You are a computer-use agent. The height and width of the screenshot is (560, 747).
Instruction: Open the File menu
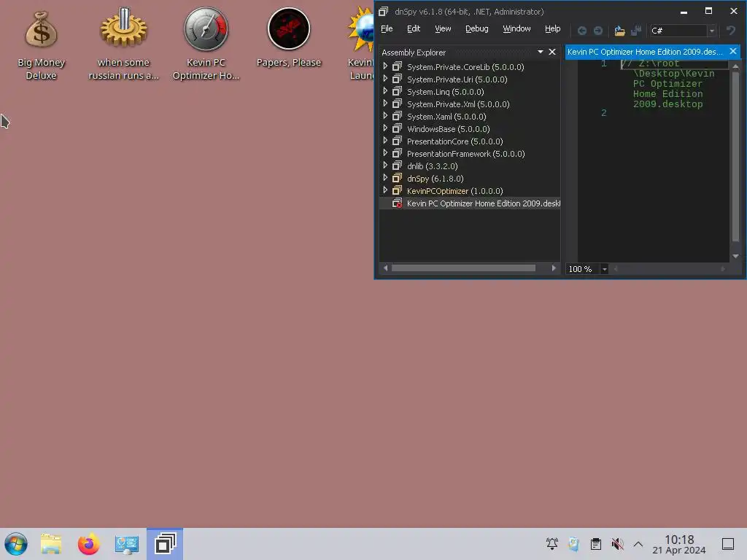click(387, 29)
